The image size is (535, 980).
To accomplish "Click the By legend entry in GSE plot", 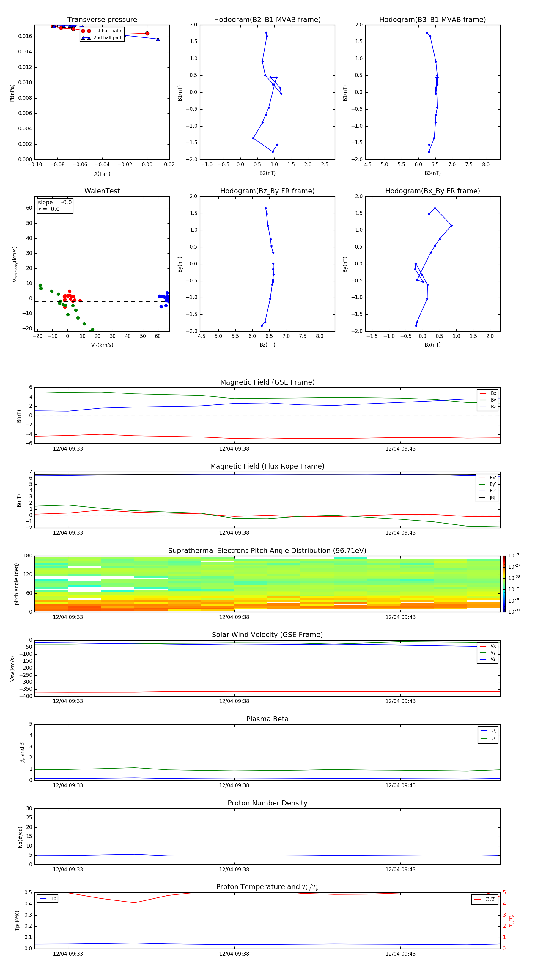I will [488, 400].
